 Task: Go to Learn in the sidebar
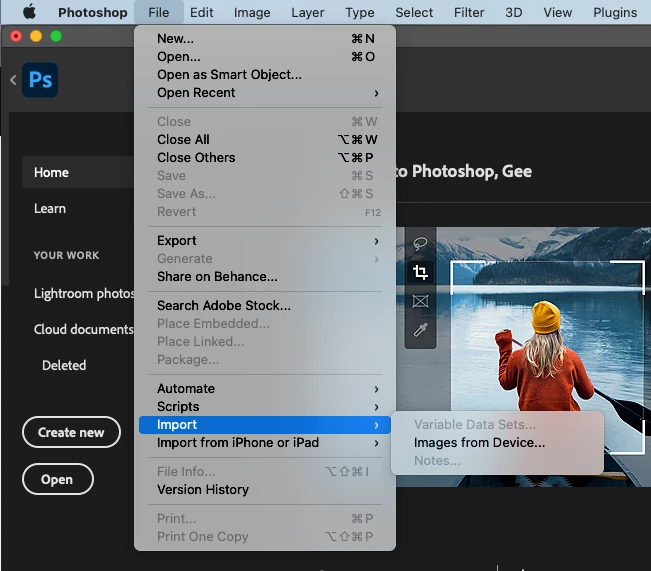50,208
